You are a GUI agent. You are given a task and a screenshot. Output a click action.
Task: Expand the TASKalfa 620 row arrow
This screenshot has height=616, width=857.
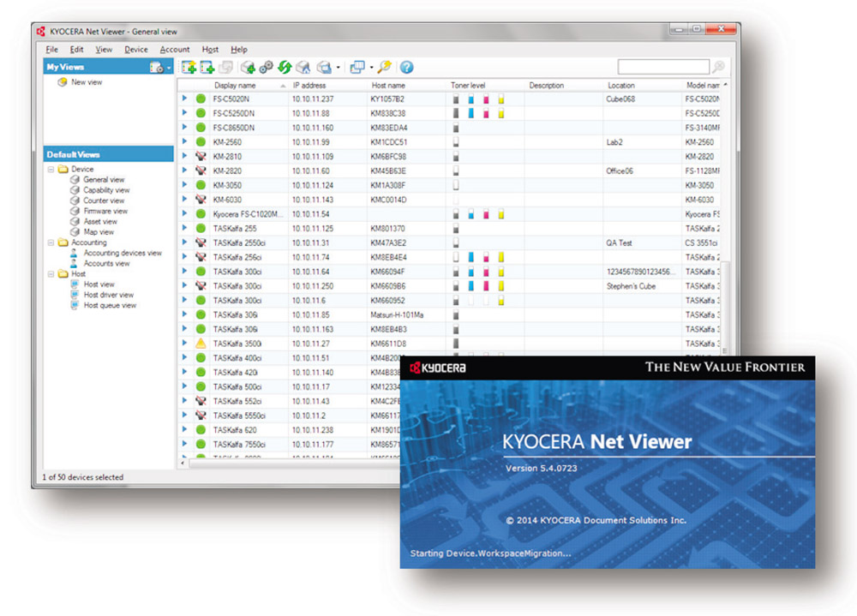pos(185,429)
